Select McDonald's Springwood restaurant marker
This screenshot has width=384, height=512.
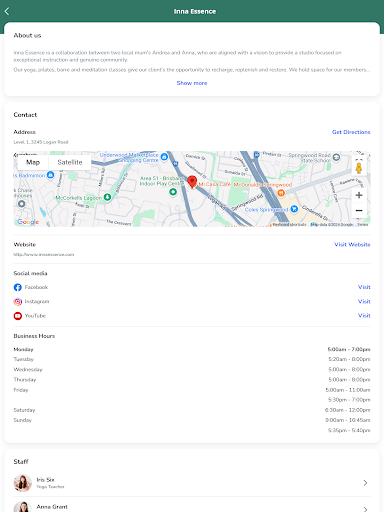[x=281, y=193]
